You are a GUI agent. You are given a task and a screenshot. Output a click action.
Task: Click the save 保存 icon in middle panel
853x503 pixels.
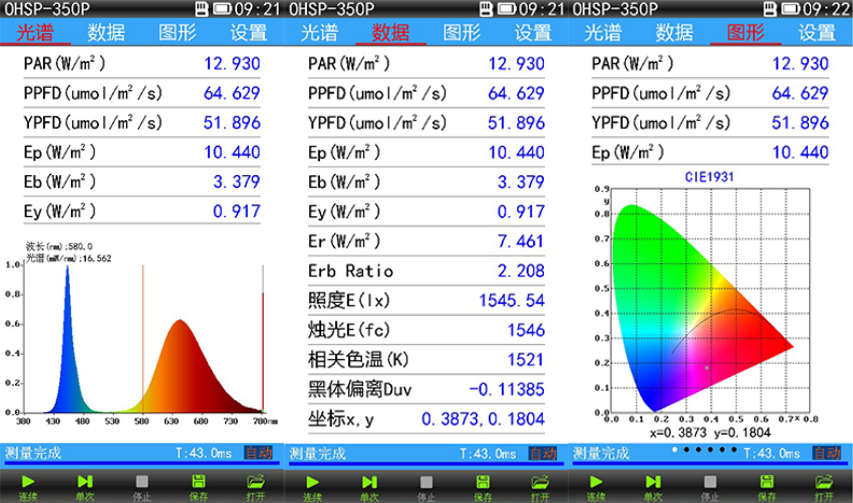[483, 483]
